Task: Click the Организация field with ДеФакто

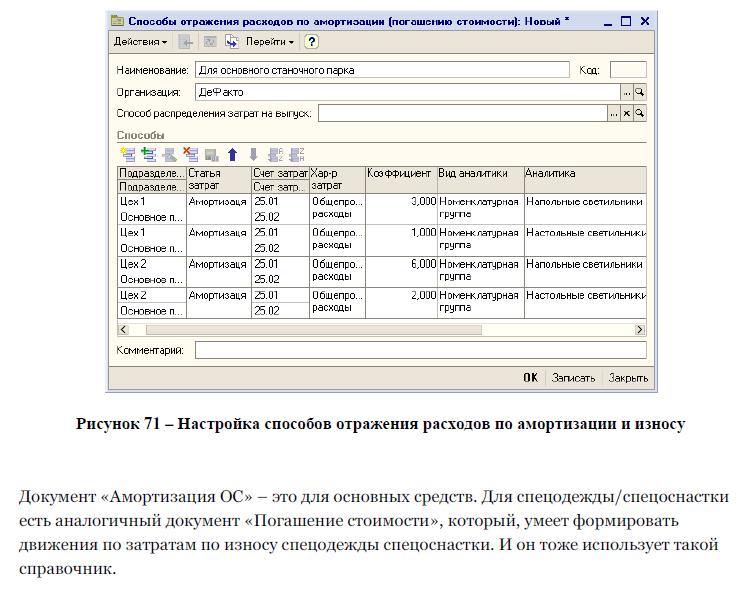Action: pyautogui.click(x=408, y=92)
